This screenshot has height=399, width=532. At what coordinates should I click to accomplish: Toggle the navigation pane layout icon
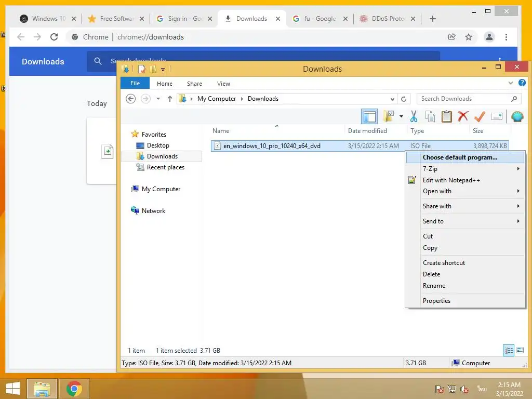point(369,116)
